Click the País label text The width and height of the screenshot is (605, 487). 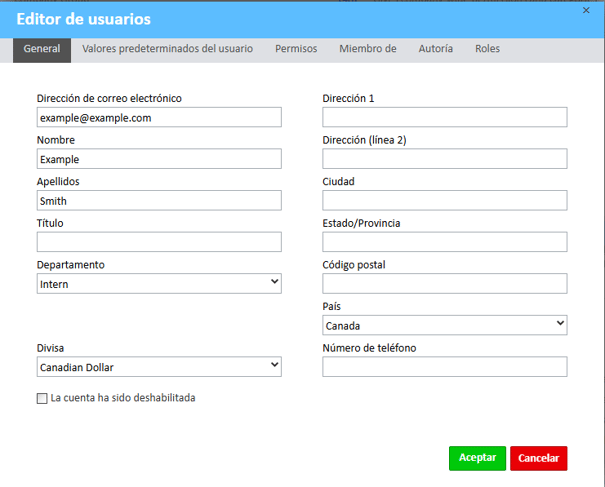(331, 306)
